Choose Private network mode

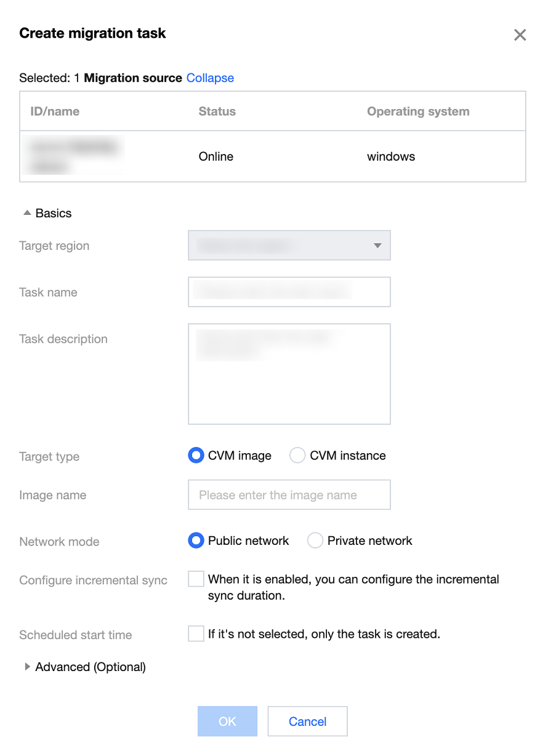[x=315, y=541]
